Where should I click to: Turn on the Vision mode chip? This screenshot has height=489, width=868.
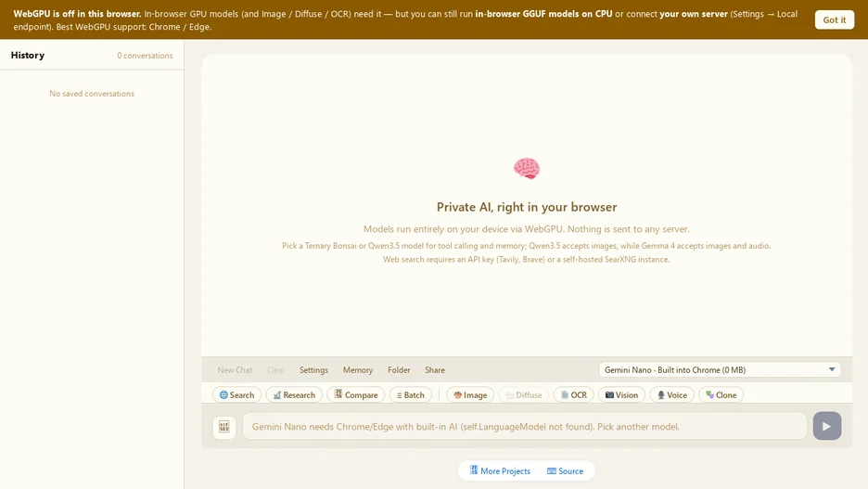pos(621,395)
